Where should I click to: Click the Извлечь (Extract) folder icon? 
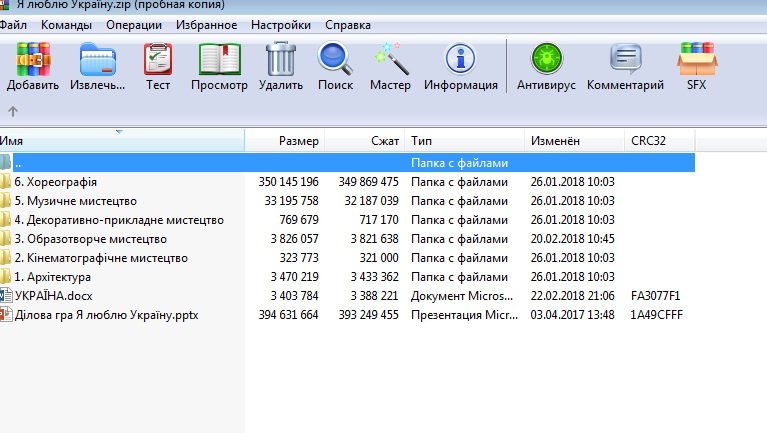point(98,60)
